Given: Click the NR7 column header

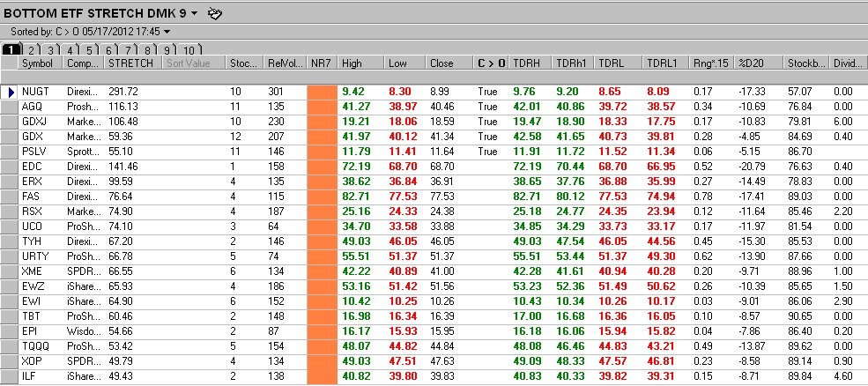Looking at the screenshot, I should click(323, 63).
